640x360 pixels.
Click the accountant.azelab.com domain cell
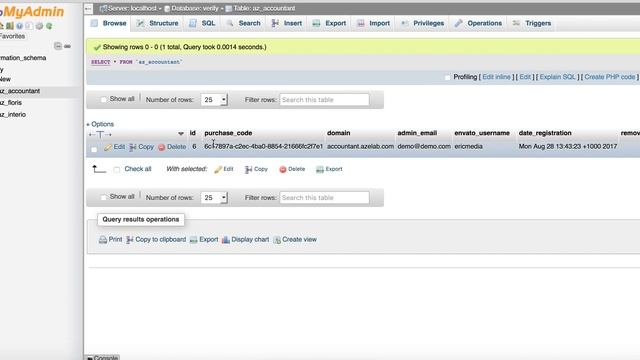pos(360,146)
